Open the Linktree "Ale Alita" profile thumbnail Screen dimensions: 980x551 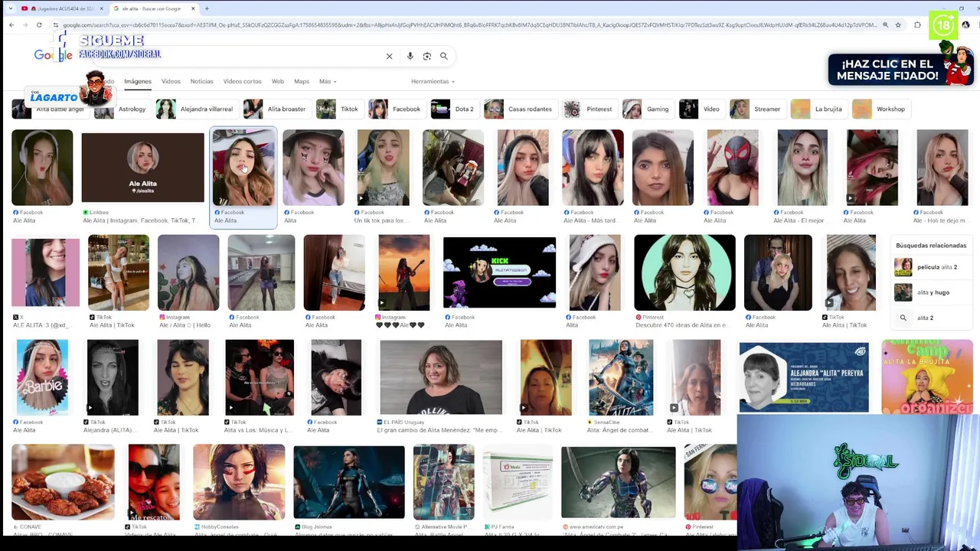[143, 168]
